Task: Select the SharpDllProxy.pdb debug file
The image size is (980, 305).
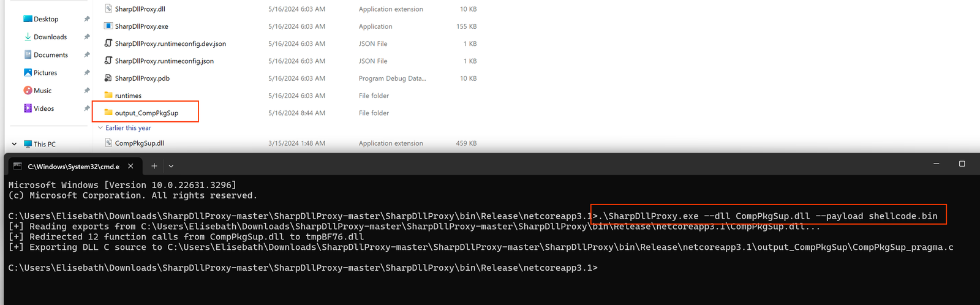Action: point(142,78)
